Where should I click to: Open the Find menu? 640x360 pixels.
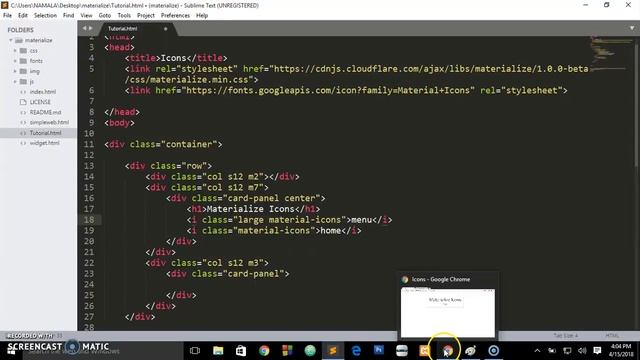click(68, 15)
